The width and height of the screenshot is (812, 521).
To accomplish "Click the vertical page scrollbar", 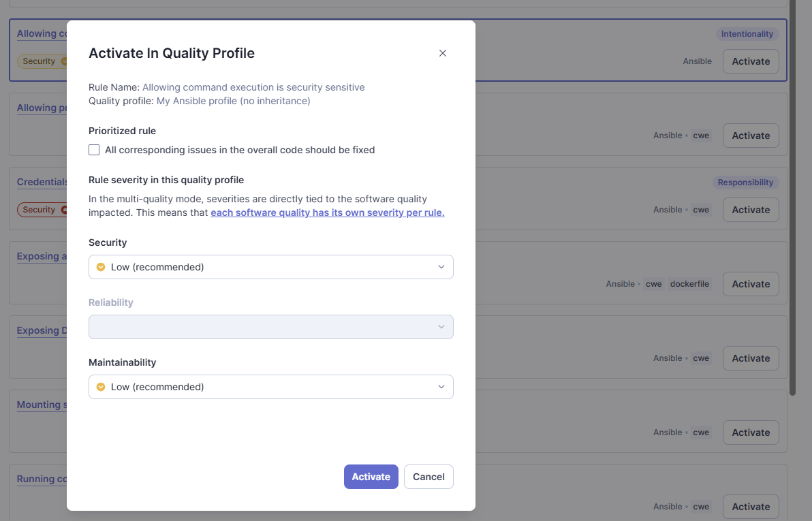I will [x=792, y=204].
